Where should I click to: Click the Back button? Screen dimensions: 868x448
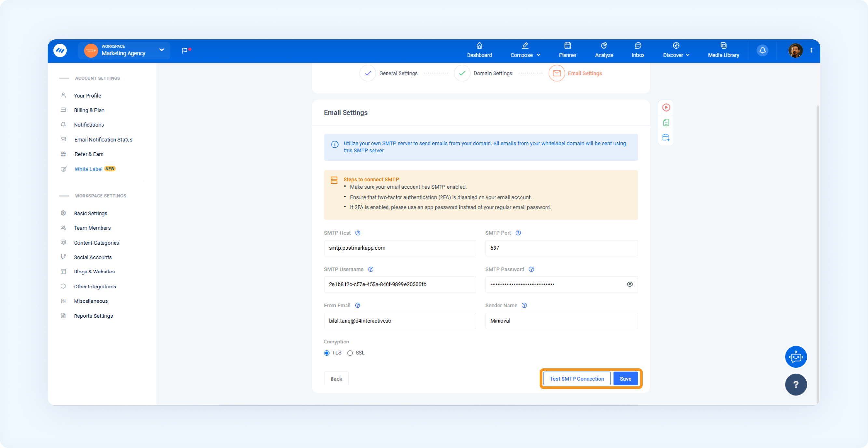336,379
